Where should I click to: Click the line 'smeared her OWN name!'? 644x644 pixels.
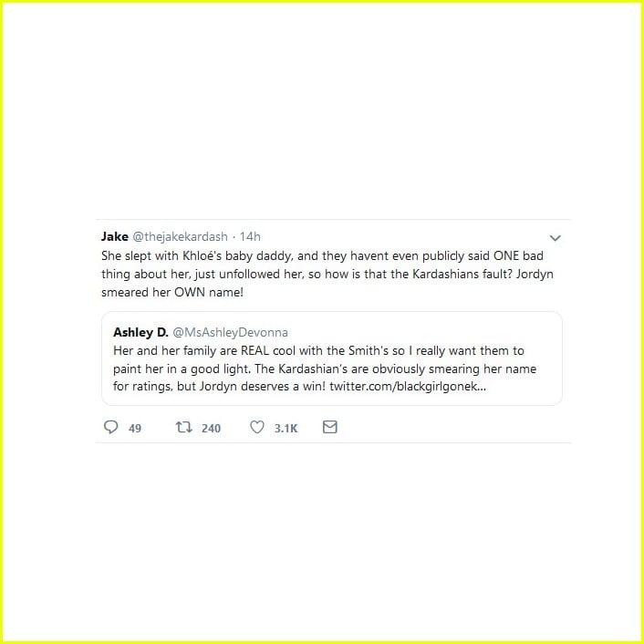[172, 292]
